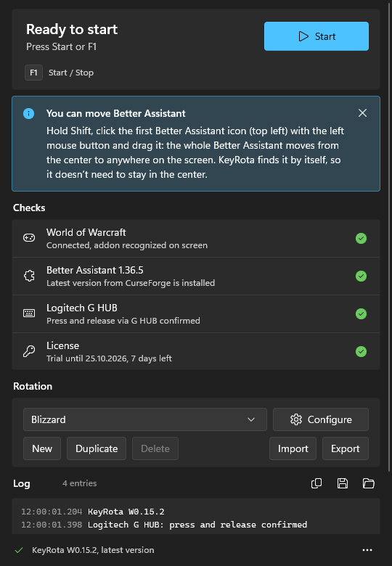Click green checkmark for Better Assistant
Viewport: 392px width, 566px height.
point(361,276)
